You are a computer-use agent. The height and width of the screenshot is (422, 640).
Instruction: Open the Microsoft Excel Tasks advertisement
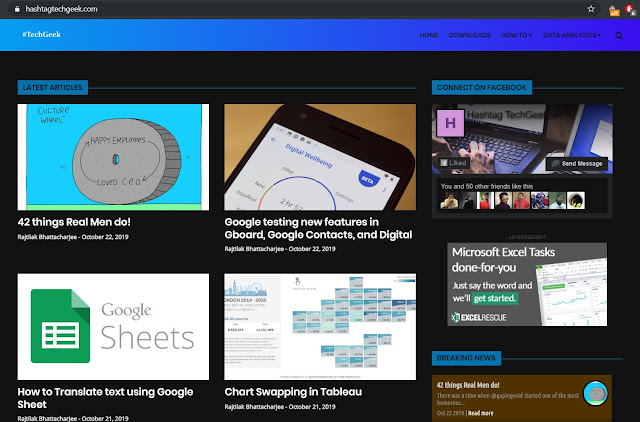(x=527, y=284)
